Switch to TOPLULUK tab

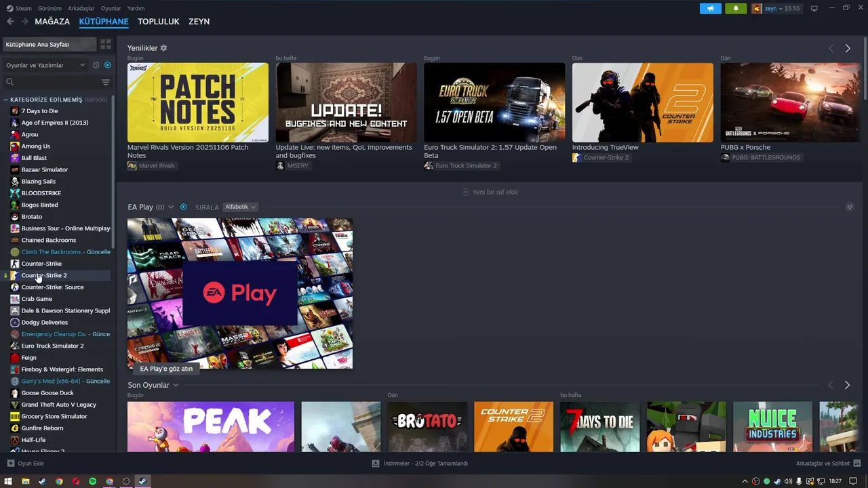click(159, 22)
